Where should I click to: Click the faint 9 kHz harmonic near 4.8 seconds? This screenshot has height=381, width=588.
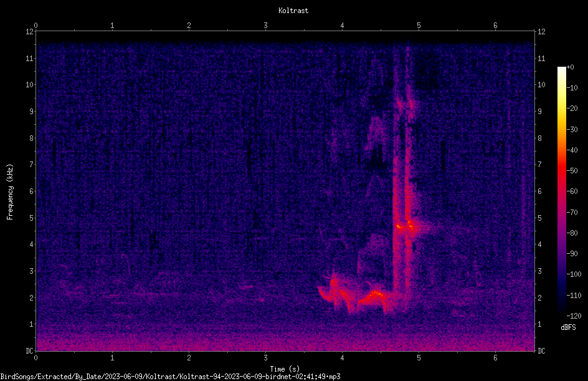click(x=405, y=104)
